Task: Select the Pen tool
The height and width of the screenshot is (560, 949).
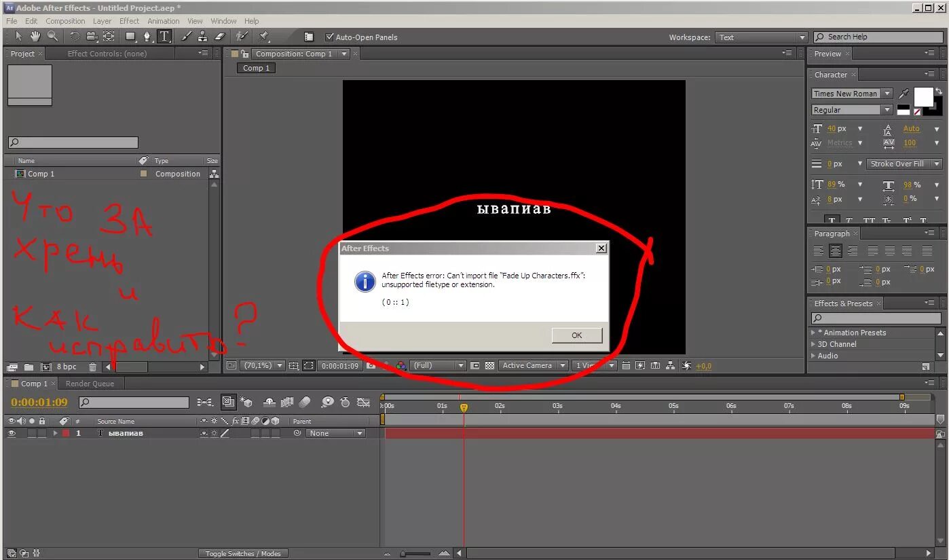Action: pos(148,37)
